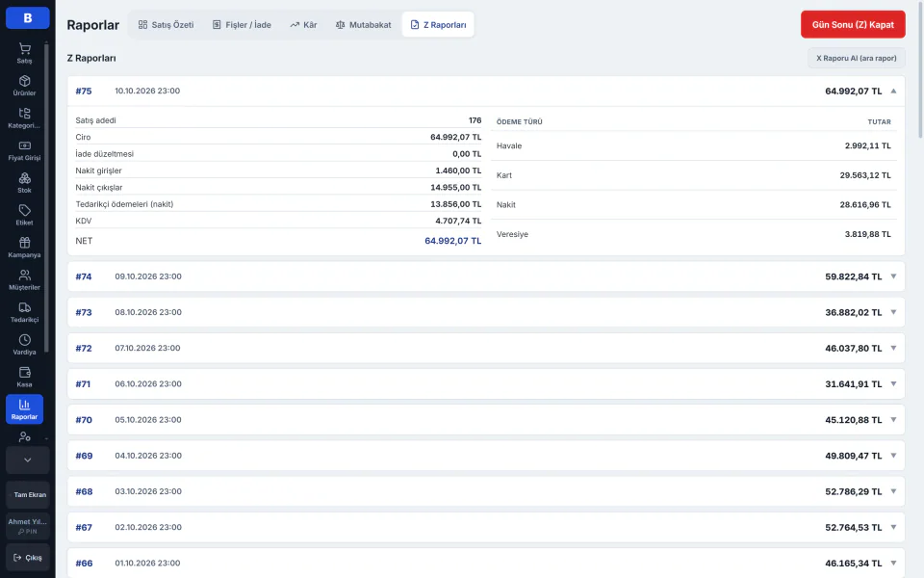924x578 pixels.
Task: Click the Raporlar chart icon
Action: 24,405
